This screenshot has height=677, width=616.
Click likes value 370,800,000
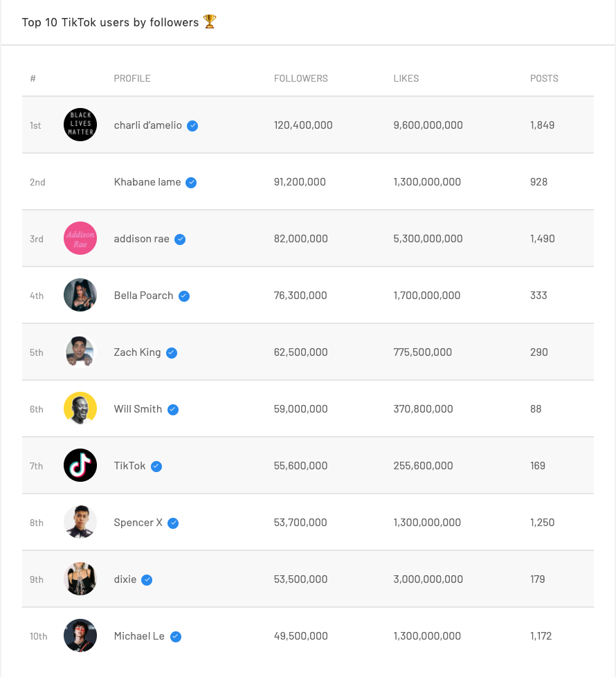423,409
